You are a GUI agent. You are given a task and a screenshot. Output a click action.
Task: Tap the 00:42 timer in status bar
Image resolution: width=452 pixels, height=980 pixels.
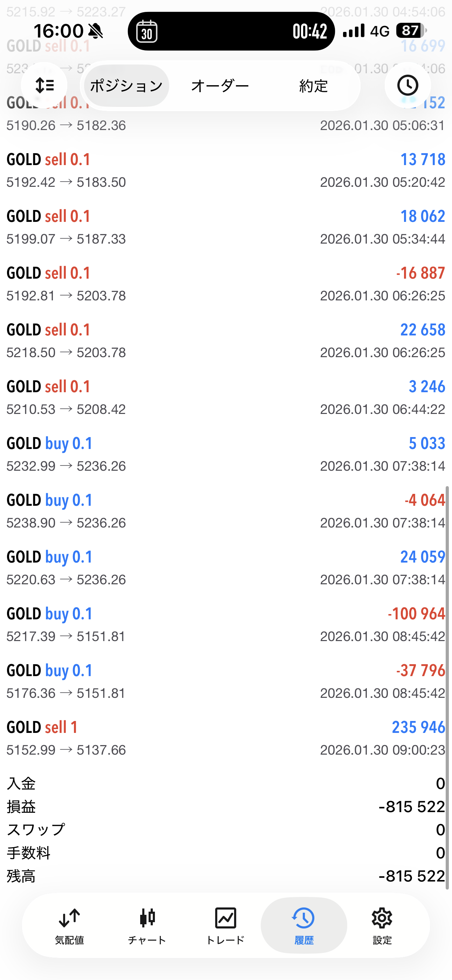pos(310,31)
